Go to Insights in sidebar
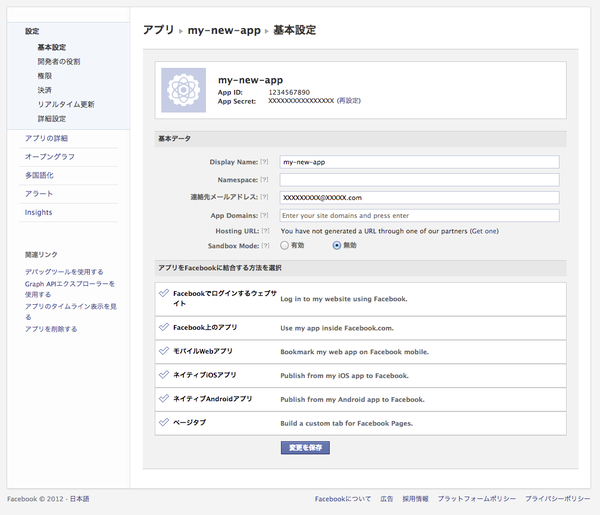This screenshot has width=600, height=515. (38, 212)
